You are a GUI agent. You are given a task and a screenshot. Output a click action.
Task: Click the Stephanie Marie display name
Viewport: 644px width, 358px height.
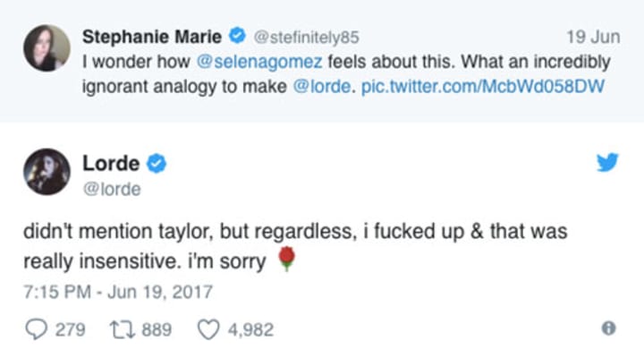(x=153, y=38)
